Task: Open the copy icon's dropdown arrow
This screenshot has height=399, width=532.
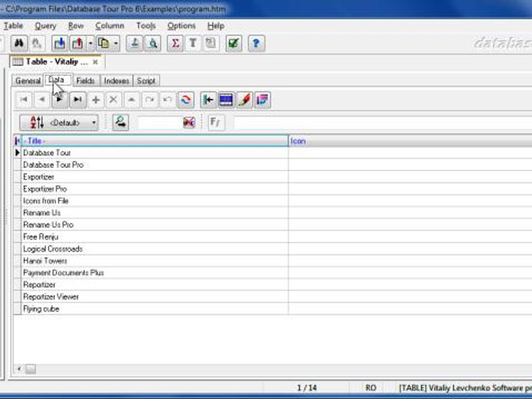Action: [x=116, y=43]
